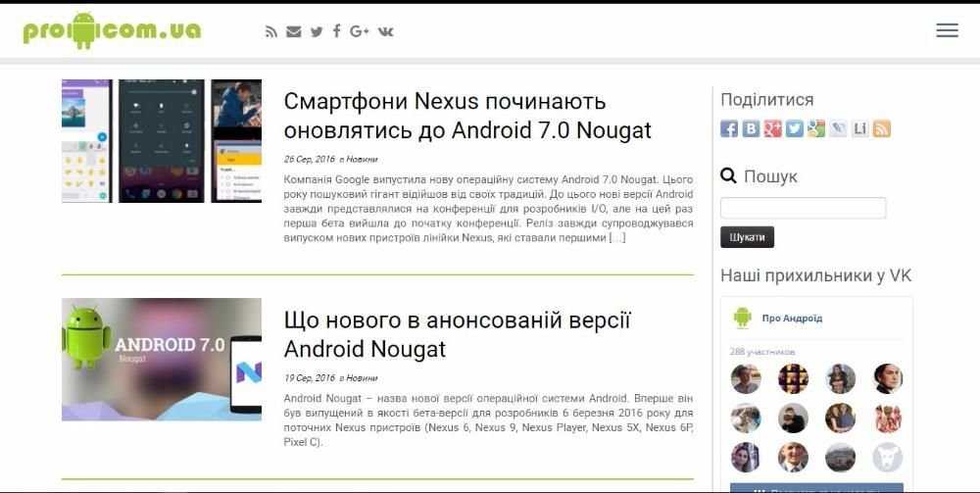The image size is (980, 493).
Task: Click the 'Поділитися' heading
Action: tap(767, 100)
